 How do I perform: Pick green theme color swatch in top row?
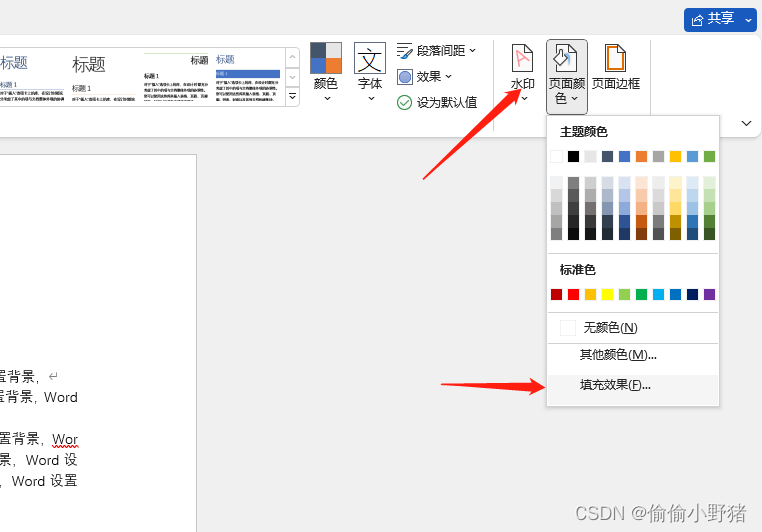[x=710, y=156]
